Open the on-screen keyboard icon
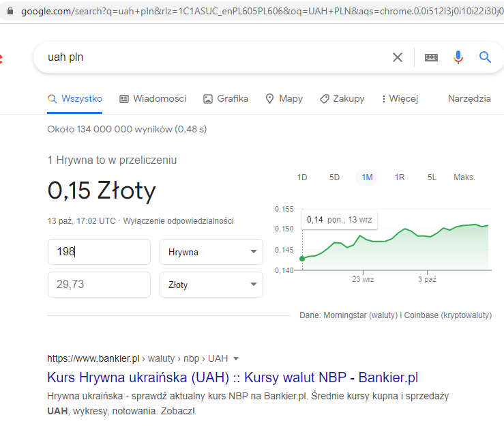The height and width of the screenshot is (430, 504). pos(431,57)
